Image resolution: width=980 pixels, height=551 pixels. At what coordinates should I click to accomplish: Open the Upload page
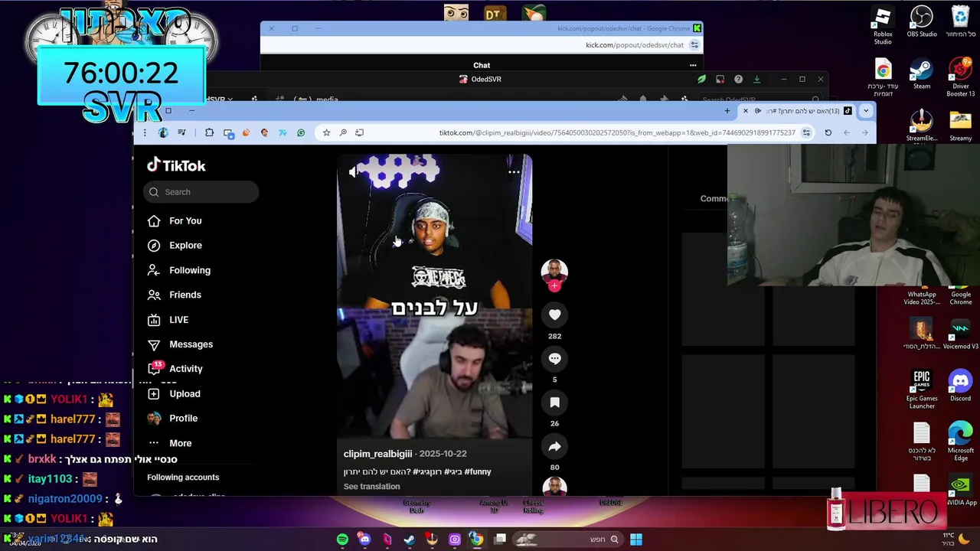click(175, 393)
